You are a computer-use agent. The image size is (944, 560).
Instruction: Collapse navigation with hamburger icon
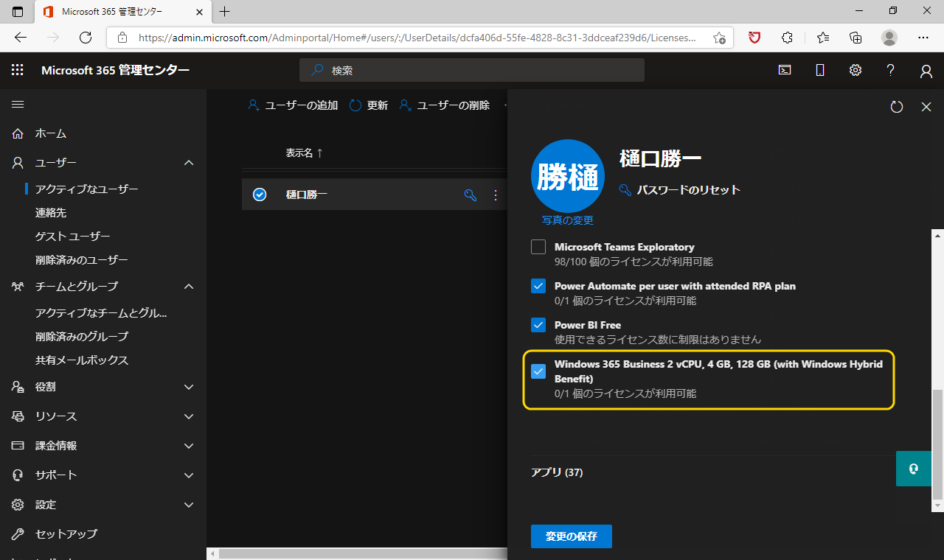tap(18, 105)
